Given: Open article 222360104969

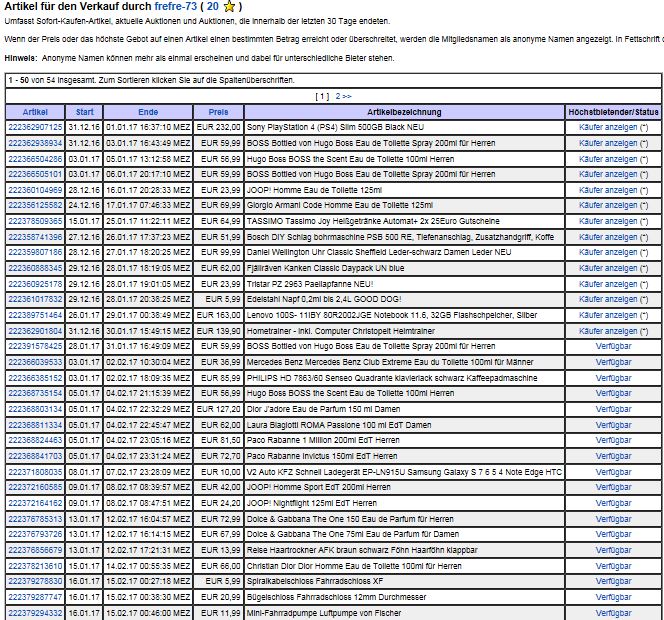Looking at the screenshot, I should tap(35, 190).
